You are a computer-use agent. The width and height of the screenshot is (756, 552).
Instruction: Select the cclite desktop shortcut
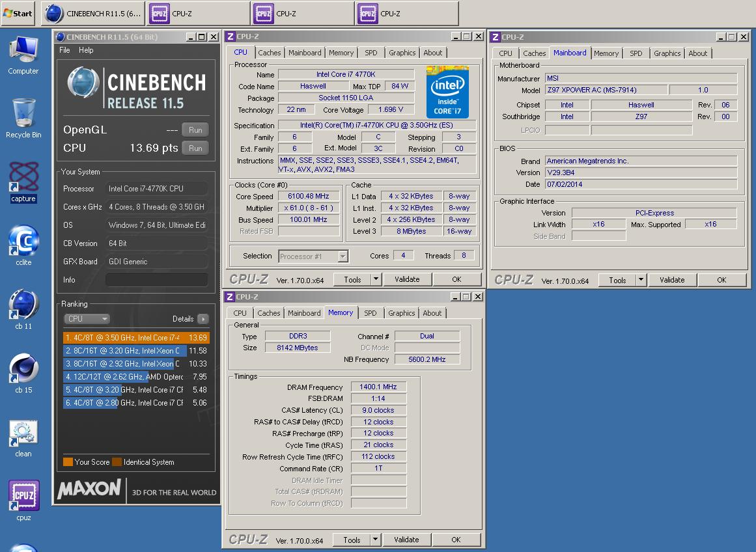(23, 246)
